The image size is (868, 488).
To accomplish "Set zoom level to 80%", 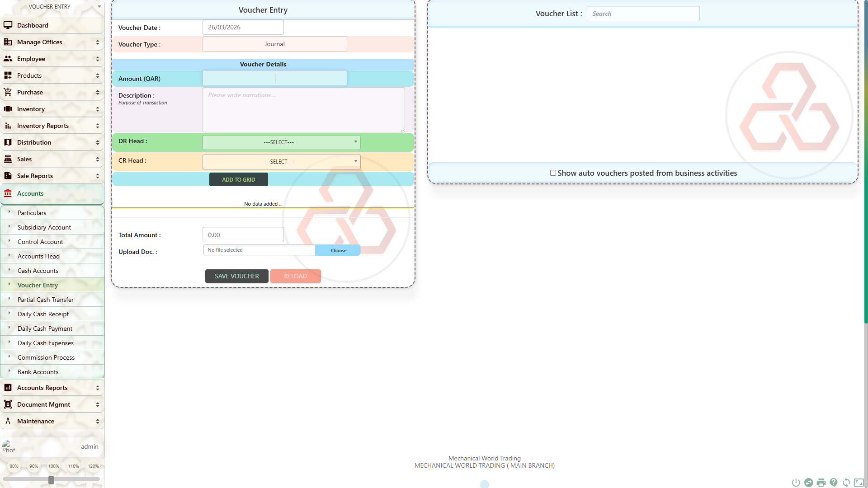I will [x=14, y=466].
